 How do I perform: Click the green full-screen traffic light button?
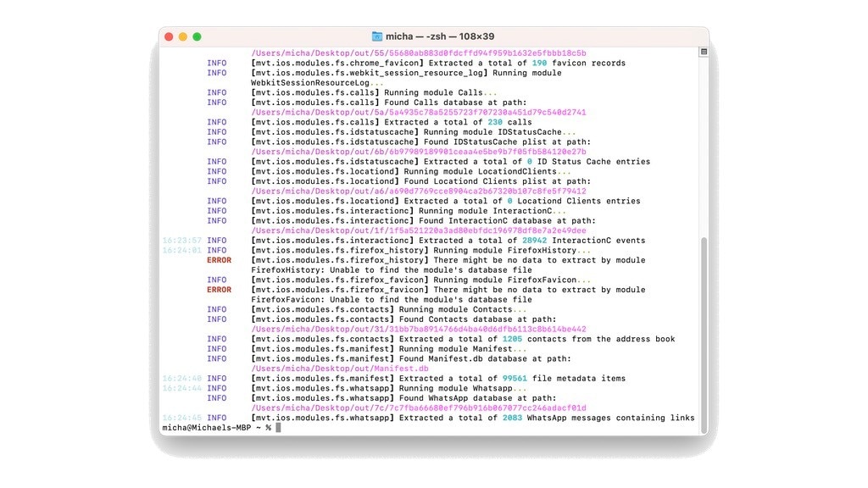197,36
